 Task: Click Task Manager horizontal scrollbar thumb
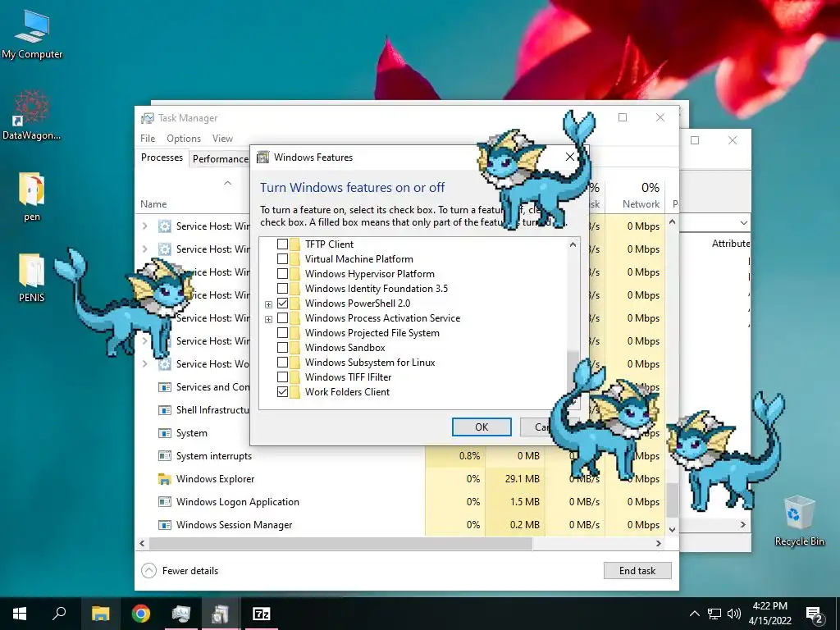click(340, 543)
